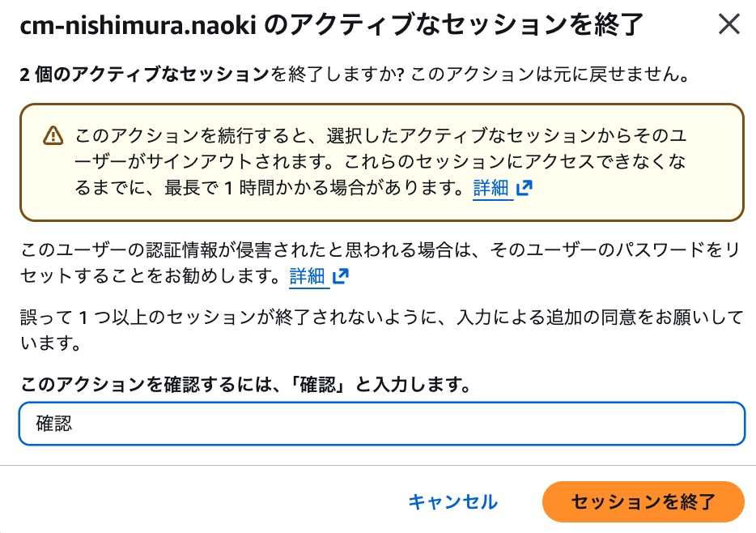Cancel the session termination with キャンセル
Viewport: 756px width, 533px height.
pos(452,502)
